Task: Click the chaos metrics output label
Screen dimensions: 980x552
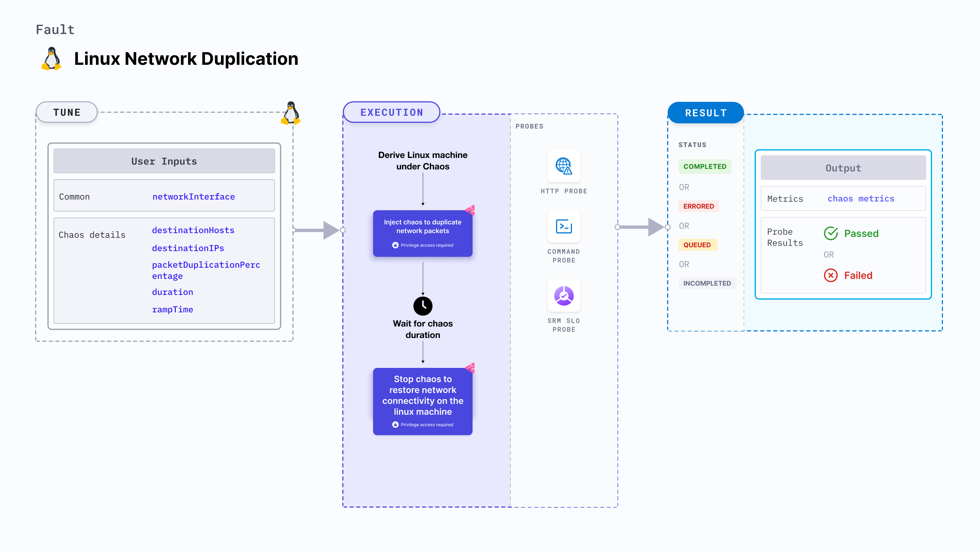Action: (x=861, y=198)
